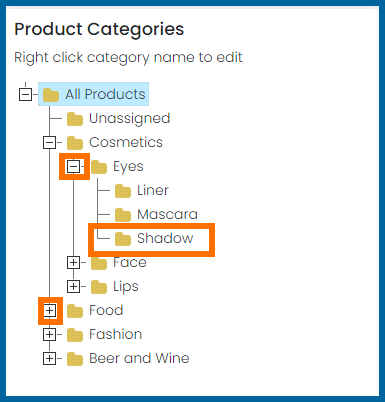Click the Food folder icon
Screen dimensions: 385x402
click(75, 311)
